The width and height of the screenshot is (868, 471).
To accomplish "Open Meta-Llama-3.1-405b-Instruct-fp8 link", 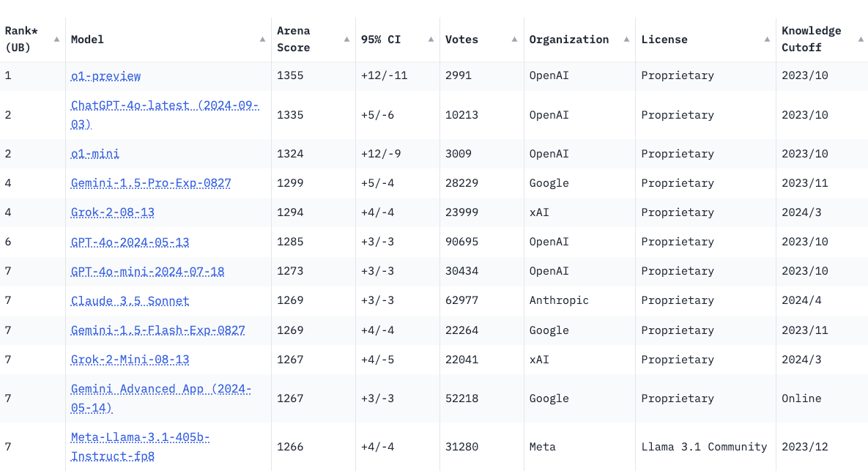I will [x=140, y=447].
